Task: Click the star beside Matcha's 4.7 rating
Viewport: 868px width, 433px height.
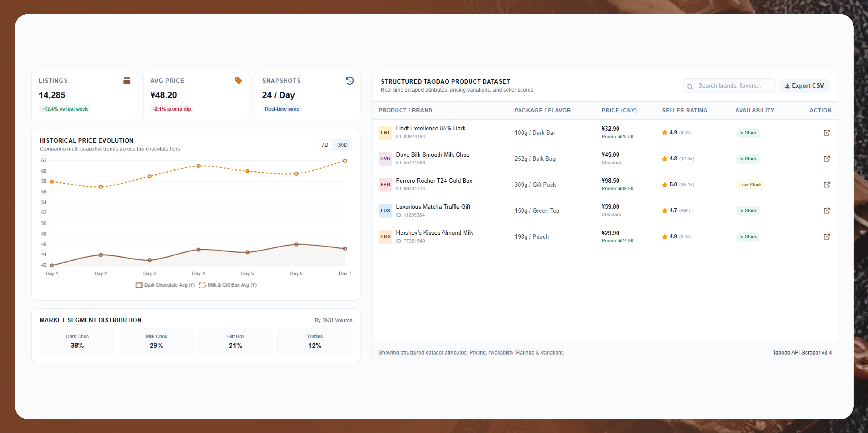Action: pyautogui.click(x=664, y=210)
